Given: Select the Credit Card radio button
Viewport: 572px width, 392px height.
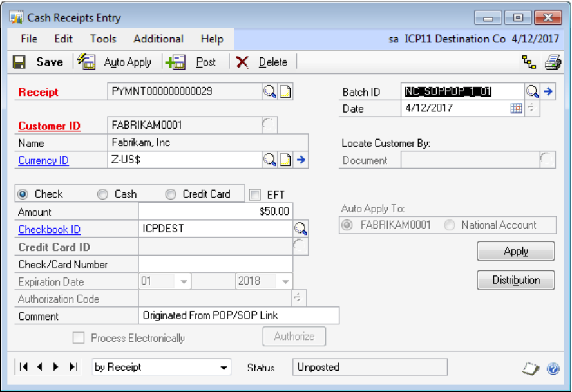Looking at the screenshot, I should pyautogui.click(x=171, y=194).
